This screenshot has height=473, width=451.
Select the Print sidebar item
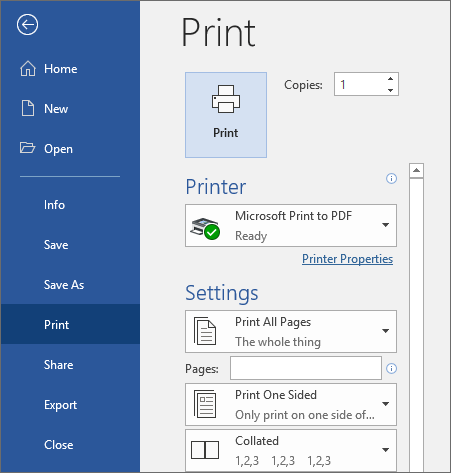pos(70,324)
